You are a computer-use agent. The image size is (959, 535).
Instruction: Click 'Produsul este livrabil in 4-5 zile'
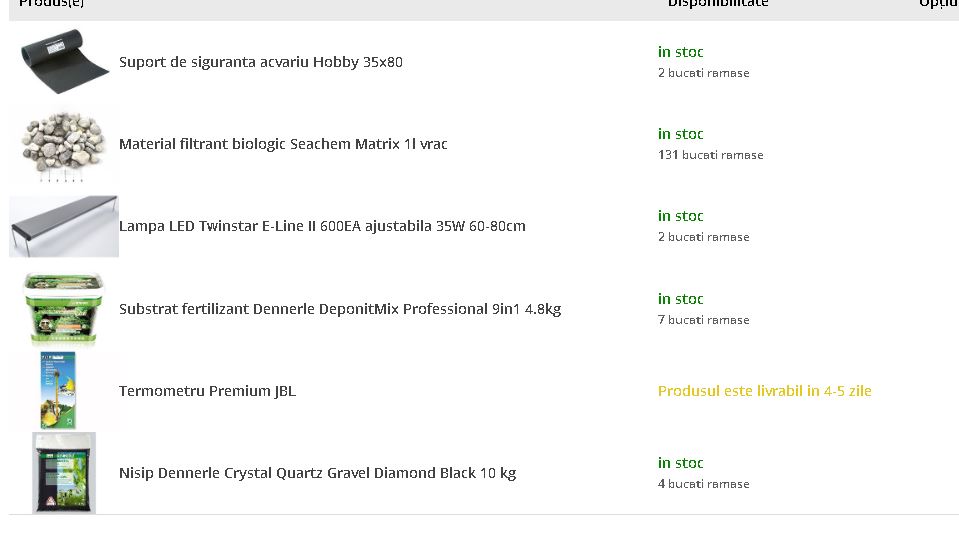pos(765,391)
